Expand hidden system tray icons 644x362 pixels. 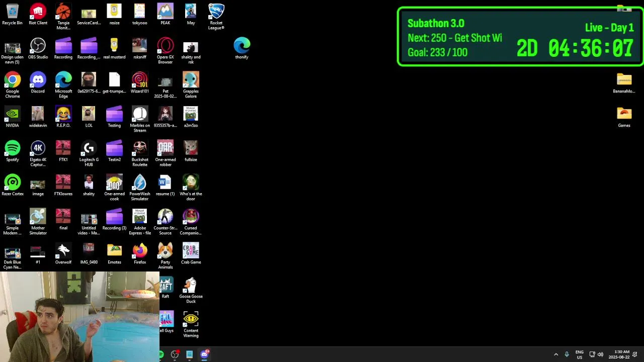[556, 354]
